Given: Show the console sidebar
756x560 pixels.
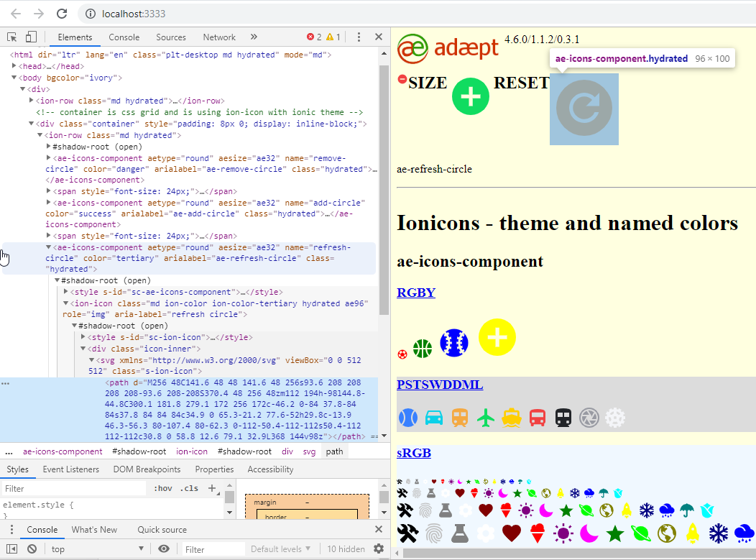Looking at the screenshot, I should pos(12,549).
